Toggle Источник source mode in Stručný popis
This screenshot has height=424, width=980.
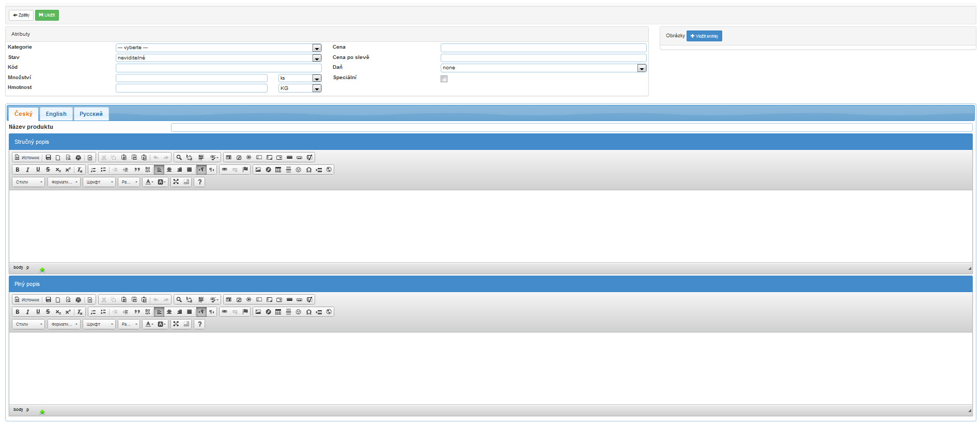(27, 157)
